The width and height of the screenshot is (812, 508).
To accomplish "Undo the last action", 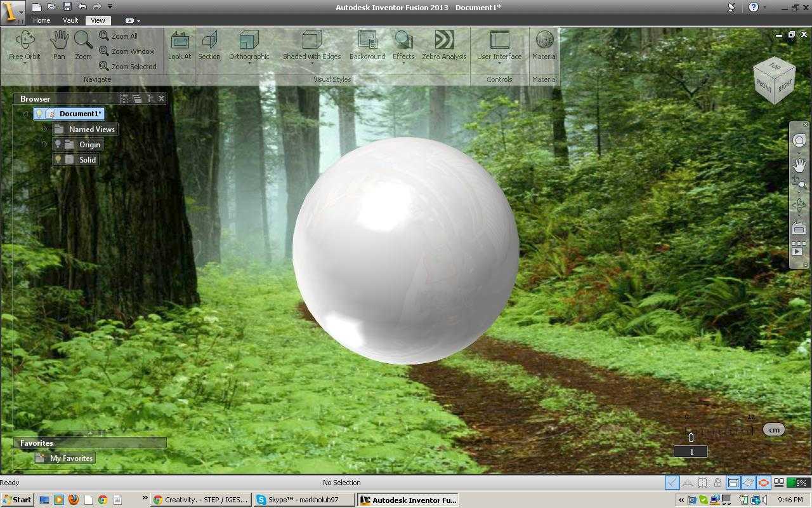I will pos(82,7).
